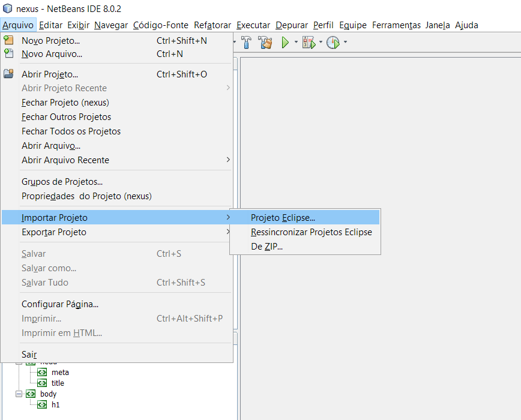Select Fechar Projeto (nexus)

116,103
